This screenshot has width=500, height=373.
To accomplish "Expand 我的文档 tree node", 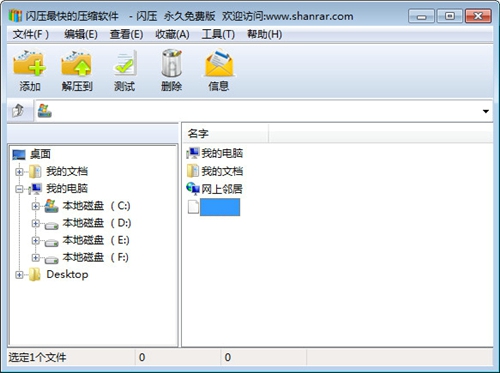I will (x=19, y=172).
